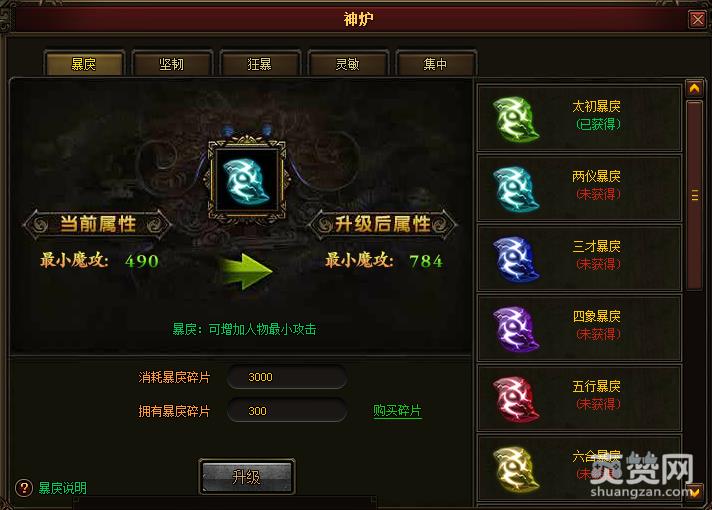This screenshot has width=712, height=510.
Task: Click the green upgrade arrow icon
Action: pyautogui.click(x=247, y=271)
